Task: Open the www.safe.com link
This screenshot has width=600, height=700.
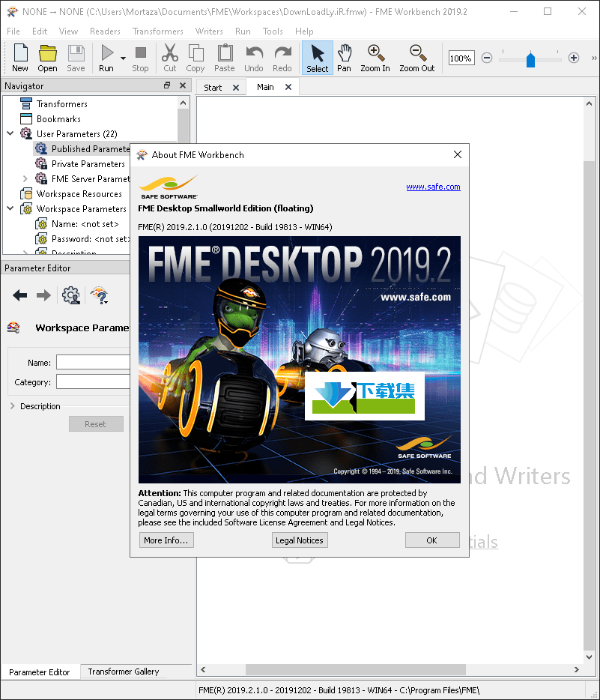Action: [x=433, y=187]
